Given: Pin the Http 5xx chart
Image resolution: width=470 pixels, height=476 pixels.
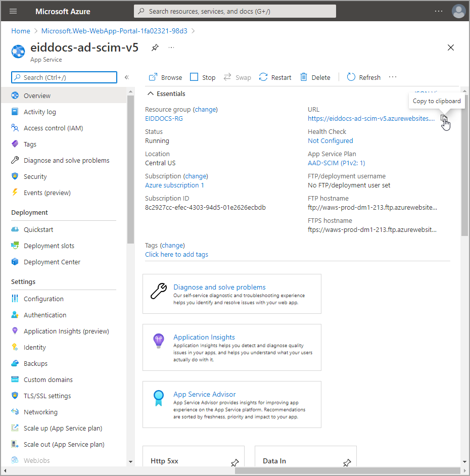Looking at the screenshot, I should pyautogui.click(x=234, y=462).
